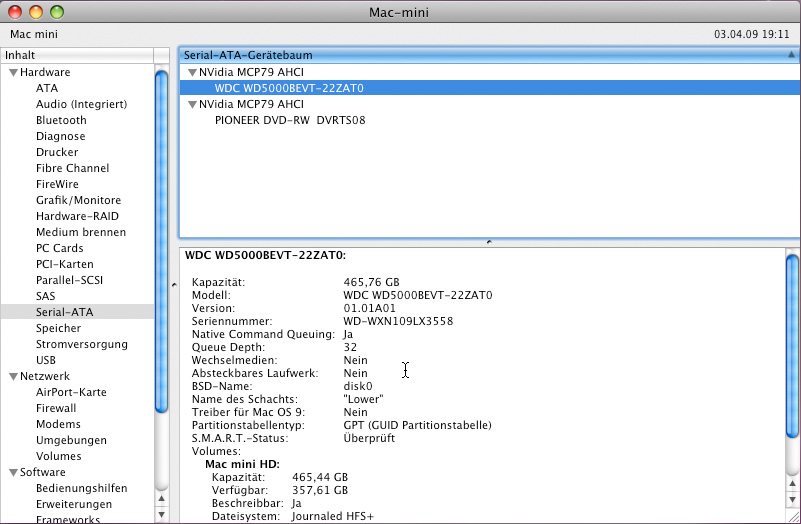Select Modems under Netzwerk
The width and height of the screenshot is (801, 524).
tap(58, 424)
